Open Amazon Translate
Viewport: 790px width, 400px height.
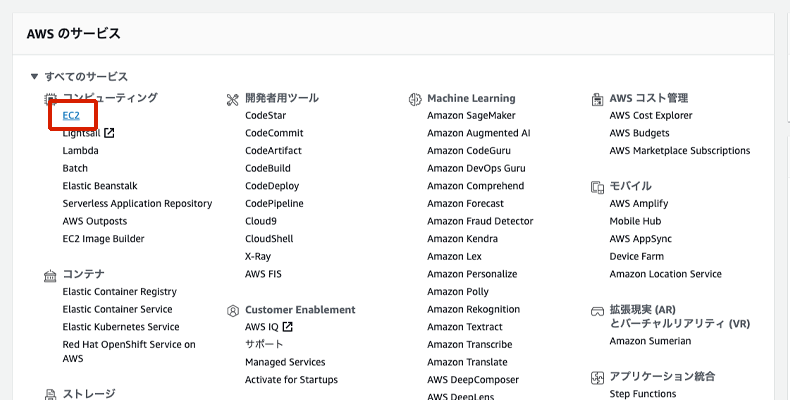[468, 362]
